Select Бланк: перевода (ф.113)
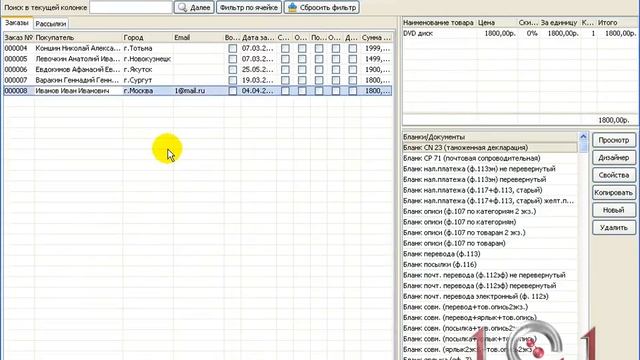The height and width of the screenshot is (360, 640). 490,254
